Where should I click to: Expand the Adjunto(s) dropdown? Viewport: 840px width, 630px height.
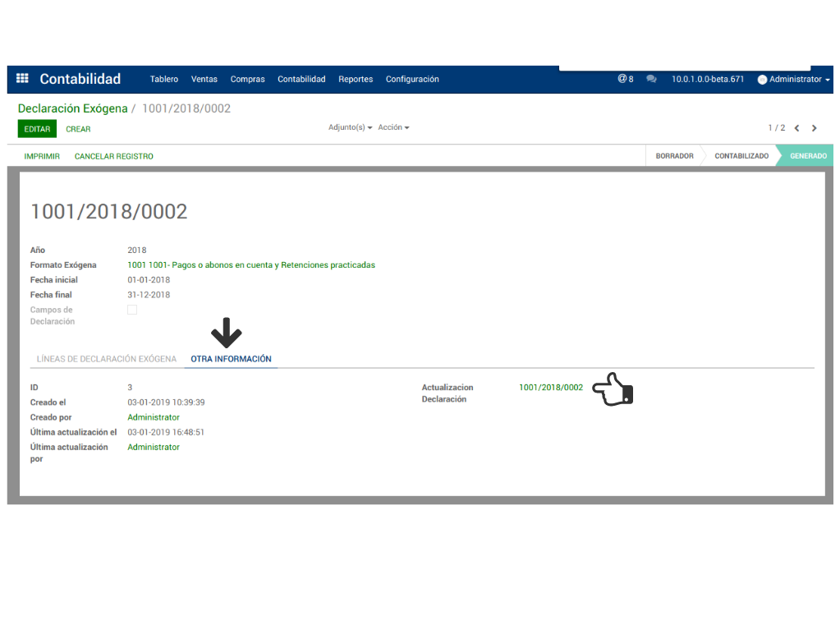tap(350, 127)
